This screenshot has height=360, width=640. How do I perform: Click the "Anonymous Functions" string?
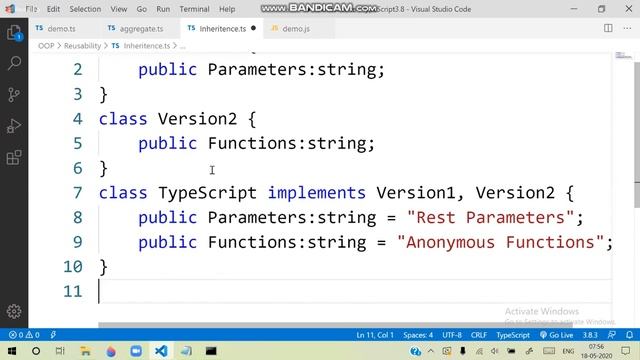click(500, 242)
